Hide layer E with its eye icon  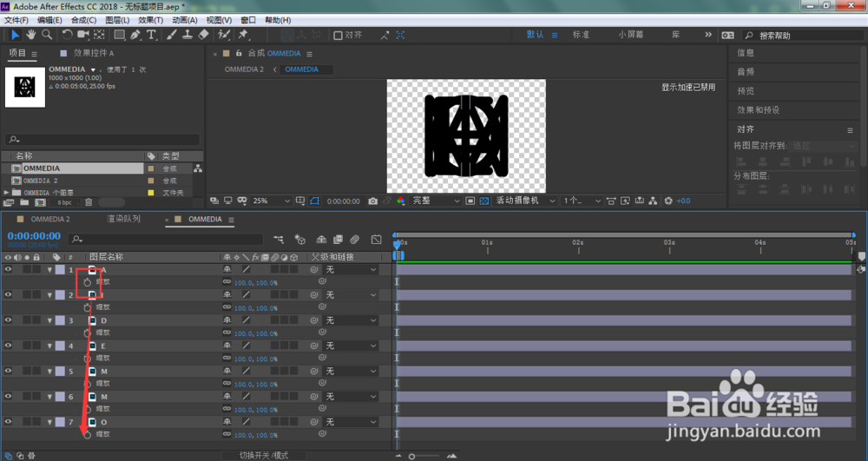coord(9,346)
